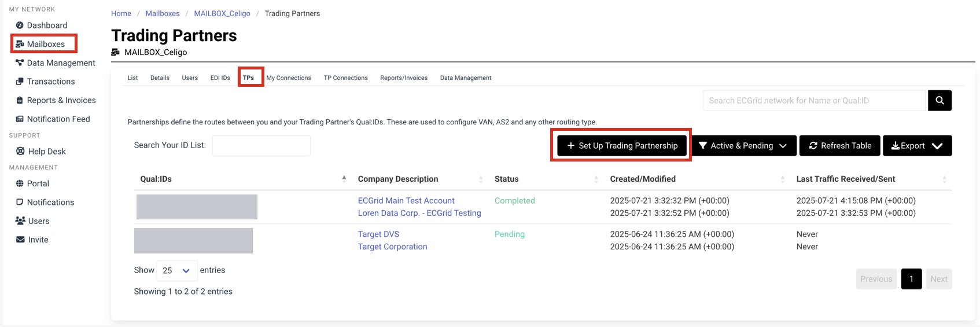Screen dimensions: 980x327
Task: Click the 2025-07-21 4:15:08 PM traffic timestamp
Action: pyautogui.click(x=856, y=201)
